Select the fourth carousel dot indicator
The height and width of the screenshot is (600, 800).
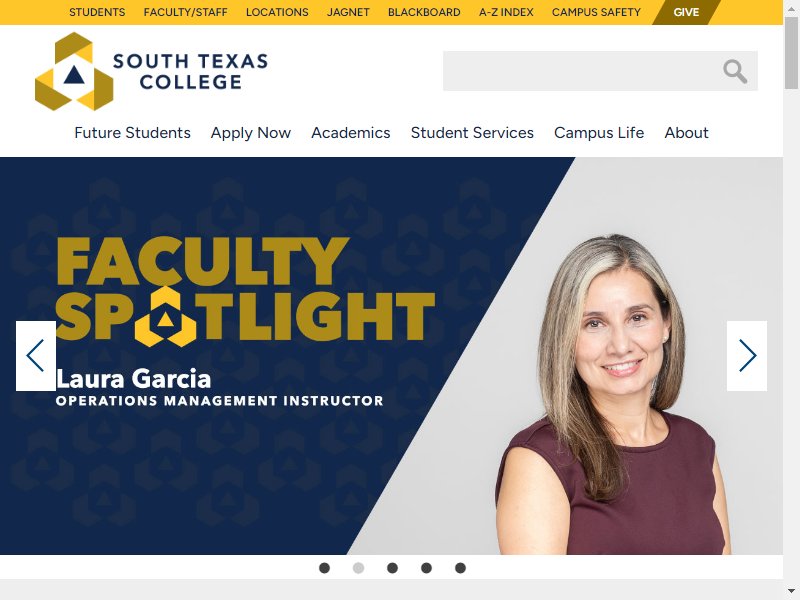click(427, 568)
